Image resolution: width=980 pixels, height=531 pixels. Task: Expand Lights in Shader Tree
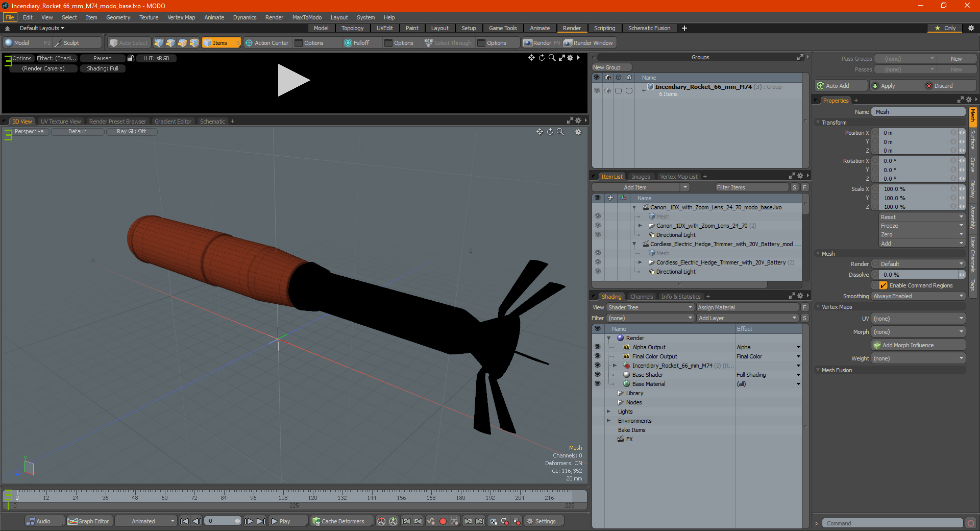click(608, 412)
